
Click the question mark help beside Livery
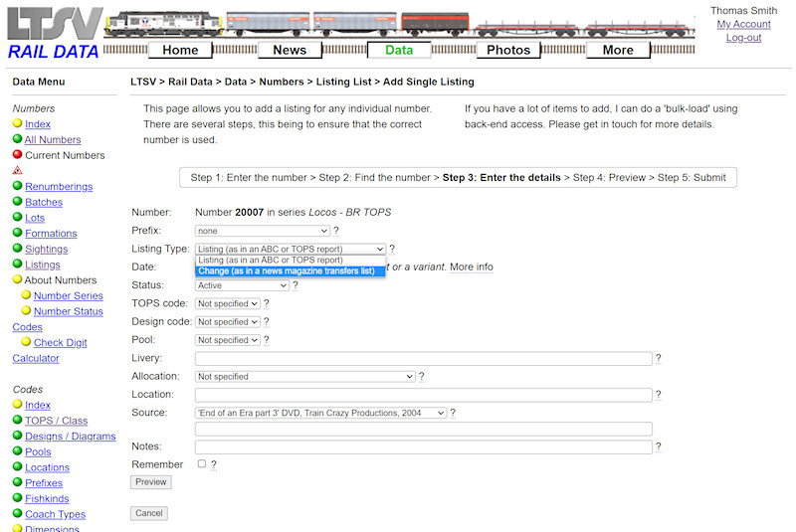659,359
